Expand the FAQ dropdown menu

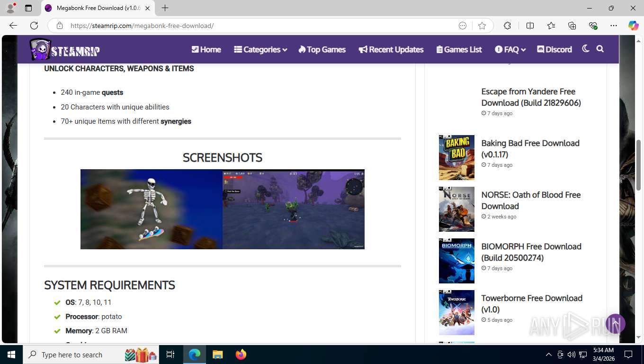[510, 49]
